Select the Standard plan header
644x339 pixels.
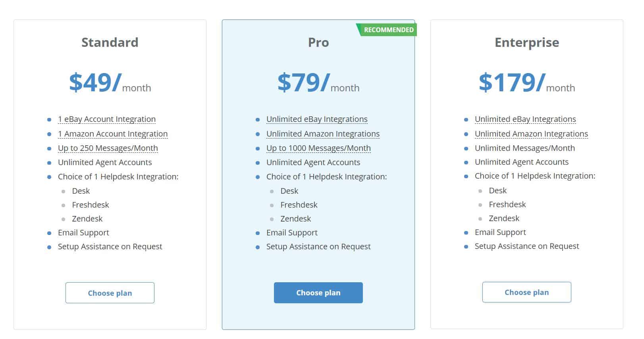click(x=110, y=42)
